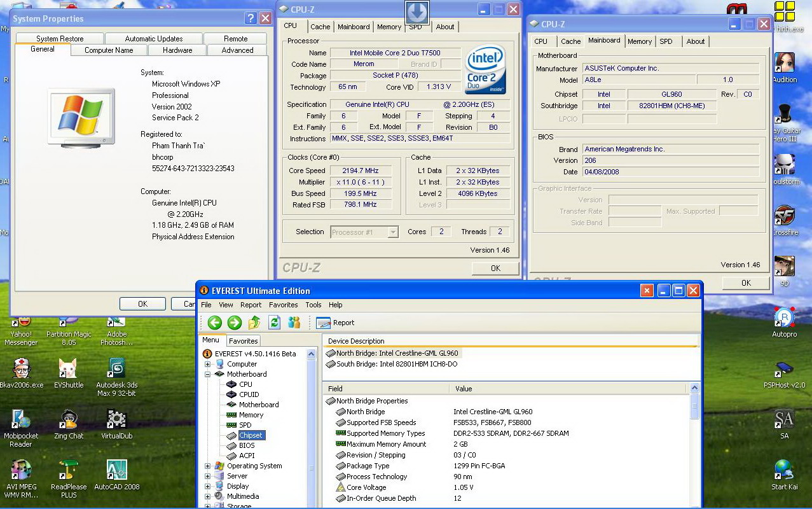Open CPU tab in the right CPU-Z window
Viewport: 812px width, 509px height.
(541, 41)
